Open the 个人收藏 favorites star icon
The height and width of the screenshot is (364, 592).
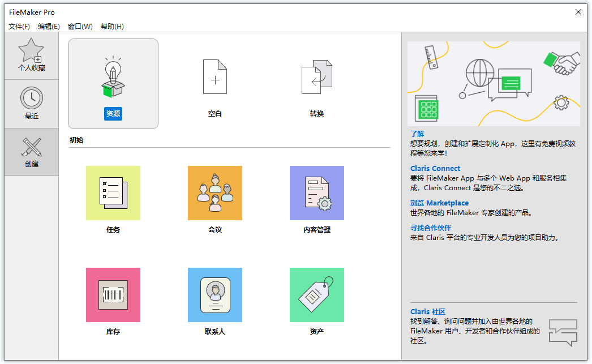coord(31,50)
